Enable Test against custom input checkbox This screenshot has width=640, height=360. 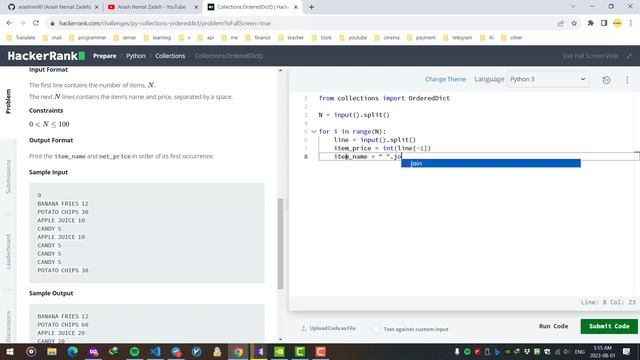(x=376, y=329)
